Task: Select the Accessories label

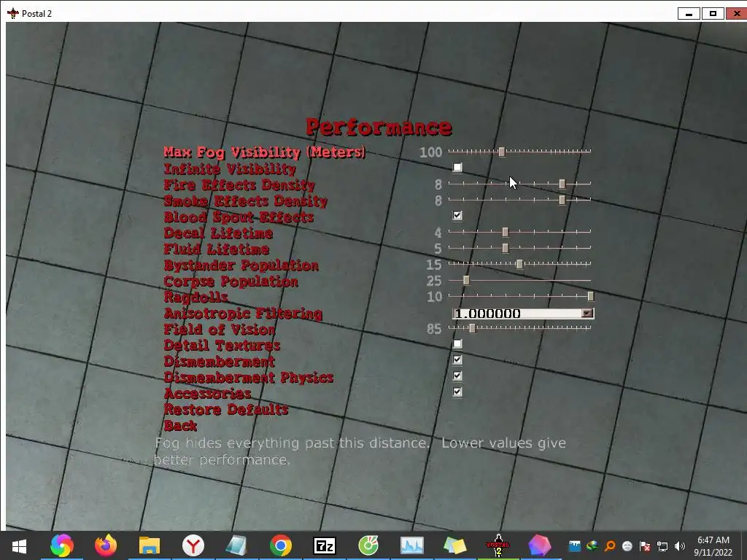Action: [208, 394]
